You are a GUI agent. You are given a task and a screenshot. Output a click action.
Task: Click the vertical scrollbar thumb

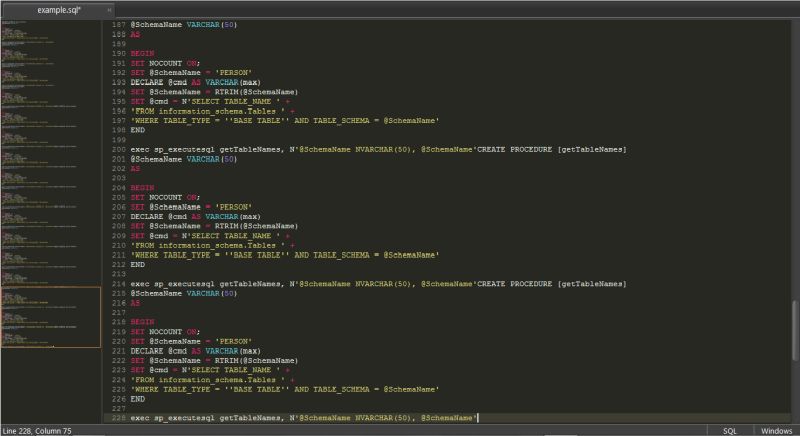[794, 331]
